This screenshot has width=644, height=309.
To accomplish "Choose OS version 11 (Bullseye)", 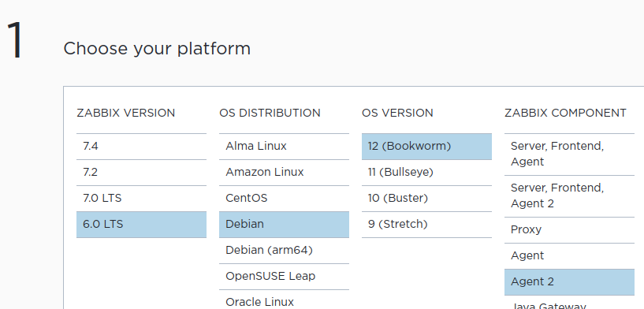I will point(426,173).
